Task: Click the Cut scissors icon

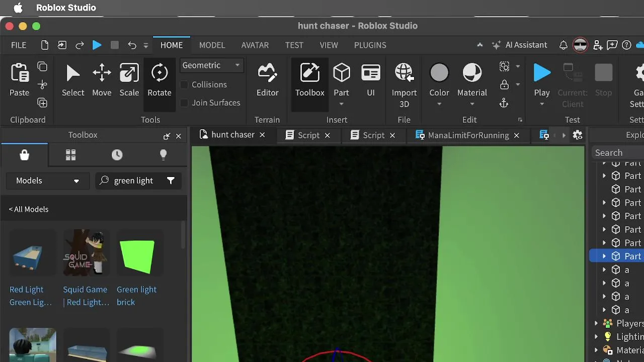Action: coord(43,84)
